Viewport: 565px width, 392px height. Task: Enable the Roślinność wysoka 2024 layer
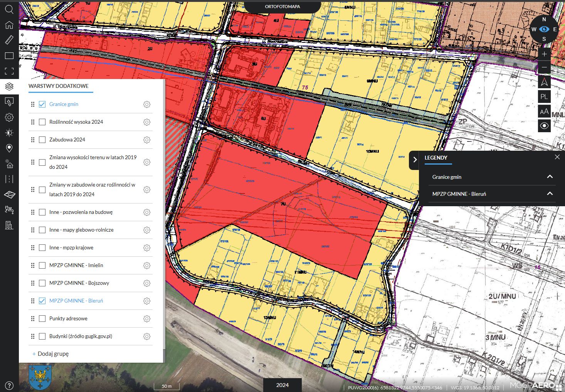[x=42, y=122]
